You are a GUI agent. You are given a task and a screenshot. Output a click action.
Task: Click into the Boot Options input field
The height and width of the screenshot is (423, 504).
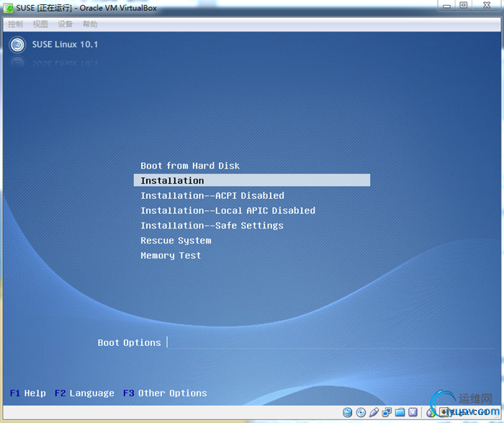(330, 342)
